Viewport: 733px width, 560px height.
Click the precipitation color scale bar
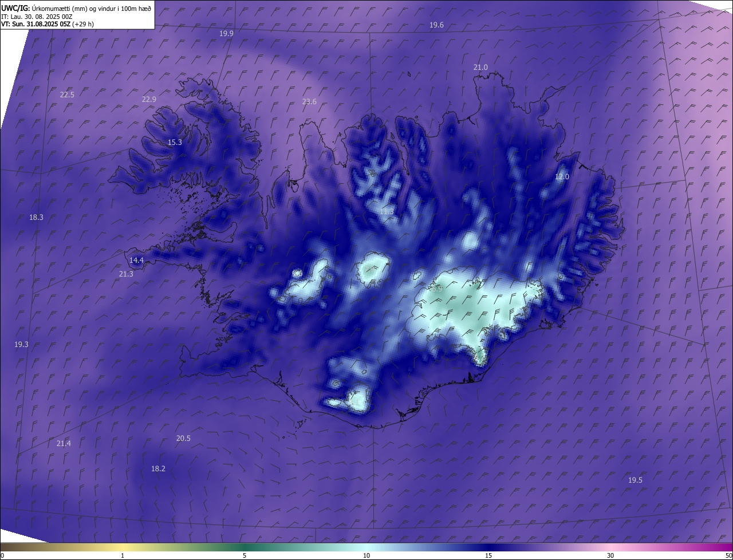click(x=366, y=547)
